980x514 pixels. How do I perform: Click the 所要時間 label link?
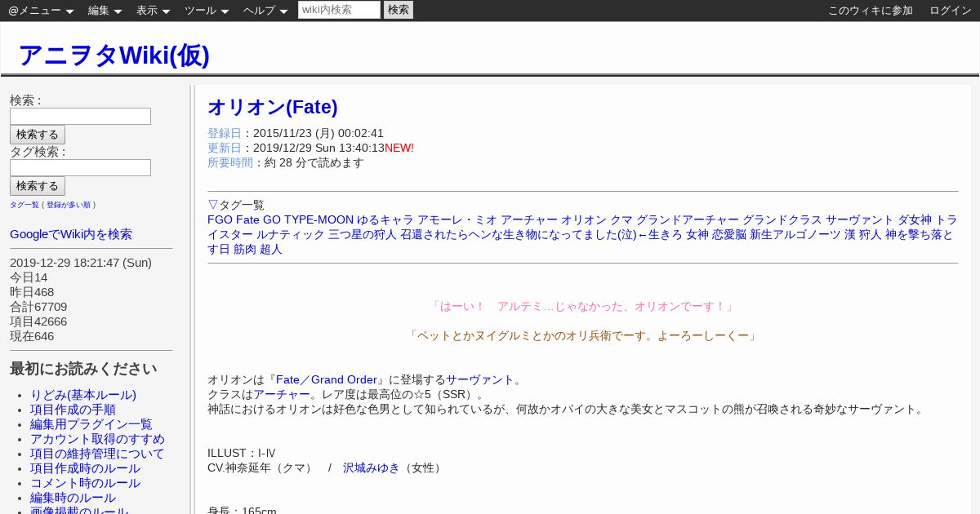230,162
